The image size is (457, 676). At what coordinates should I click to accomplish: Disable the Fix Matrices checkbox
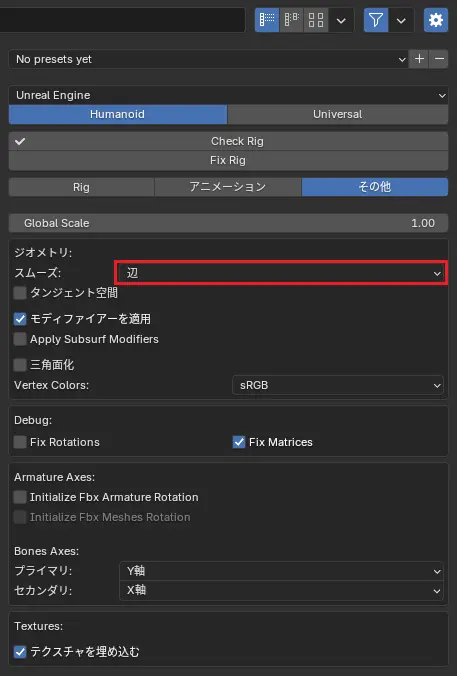pyautogui.click(x=239, y=442)
